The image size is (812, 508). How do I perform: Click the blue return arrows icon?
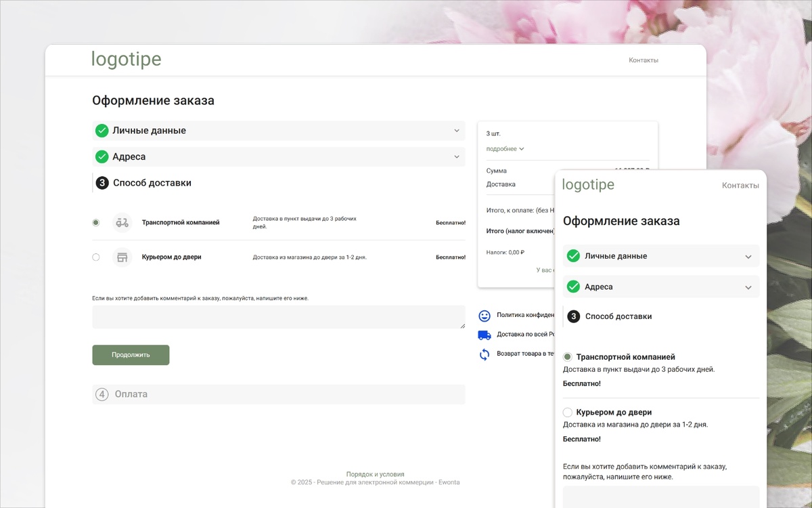point(484,354)
